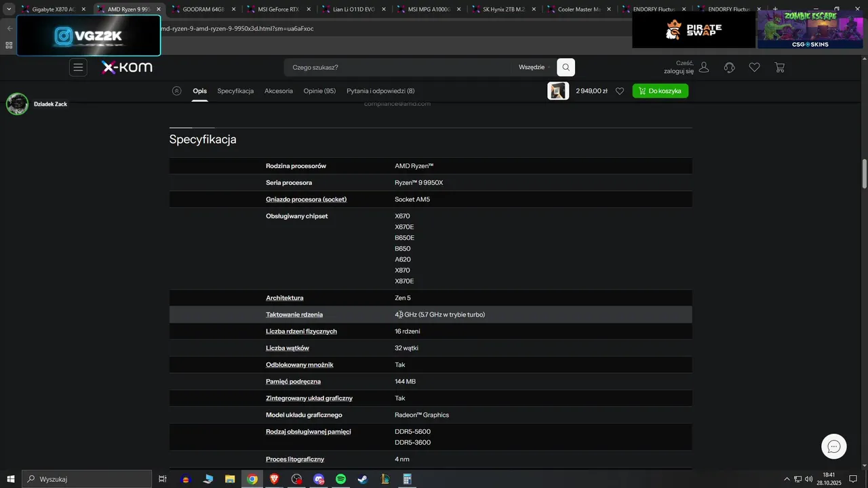Go to Opinie (95) section
Image resolution: width=868 pixels, height=488 pixels.
pos(319,91)
